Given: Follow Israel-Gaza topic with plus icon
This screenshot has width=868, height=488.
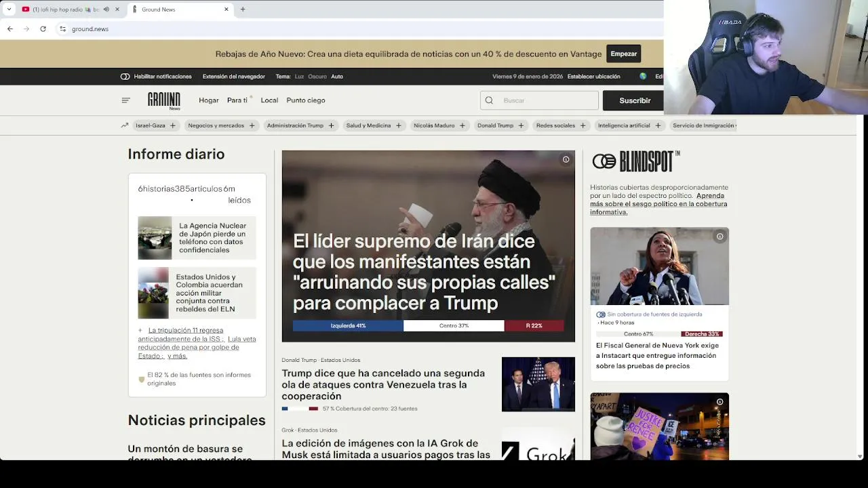Looking at the screenshot, I should click(x=172, y=125).
